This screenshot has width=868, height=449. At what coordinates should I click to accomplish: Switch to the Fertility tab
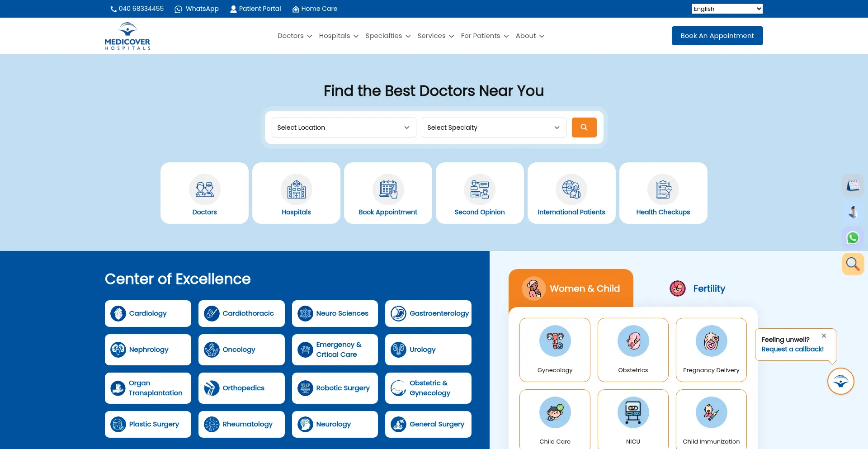[x=698, y=288]
